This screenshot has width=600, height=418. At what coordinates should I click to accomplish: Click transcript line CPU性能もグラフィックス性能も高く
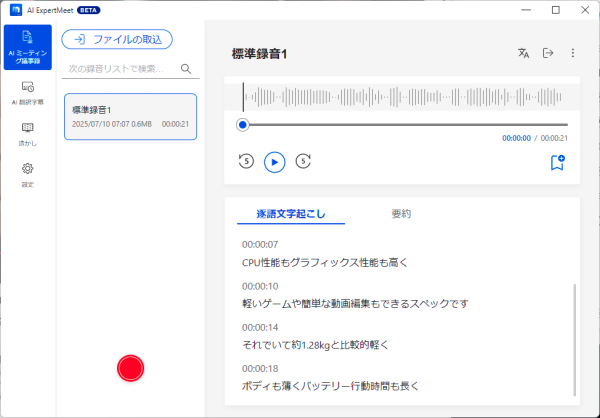pyautogui.click(x=324, y=263)
